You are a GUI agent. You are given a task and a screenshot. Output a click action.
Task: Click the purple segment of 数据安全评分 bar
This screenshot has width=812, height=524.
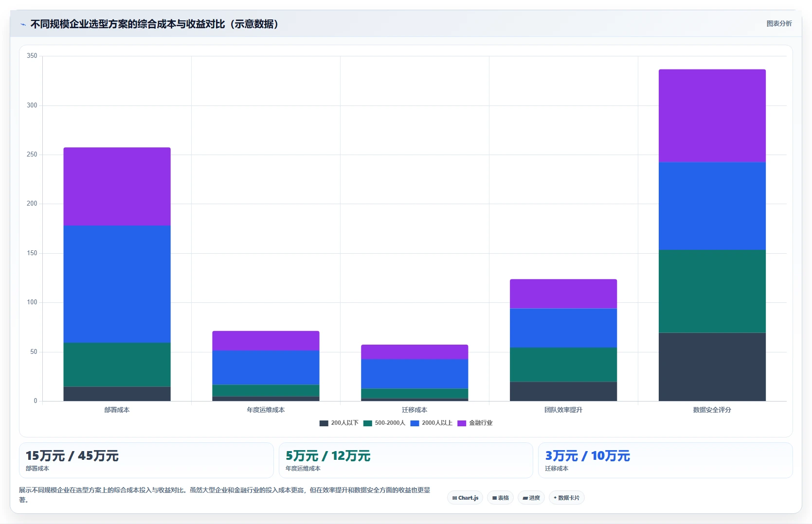[712, 116]
